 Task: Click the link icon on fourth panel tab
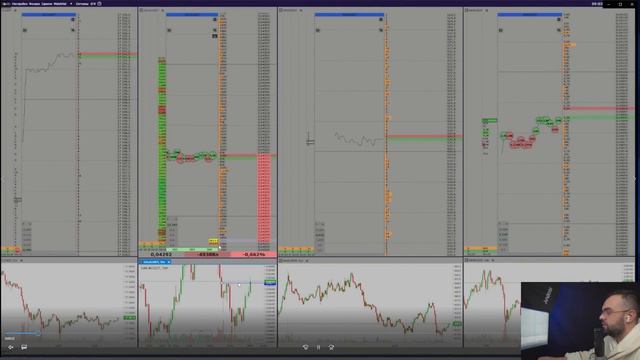(467, 10)
